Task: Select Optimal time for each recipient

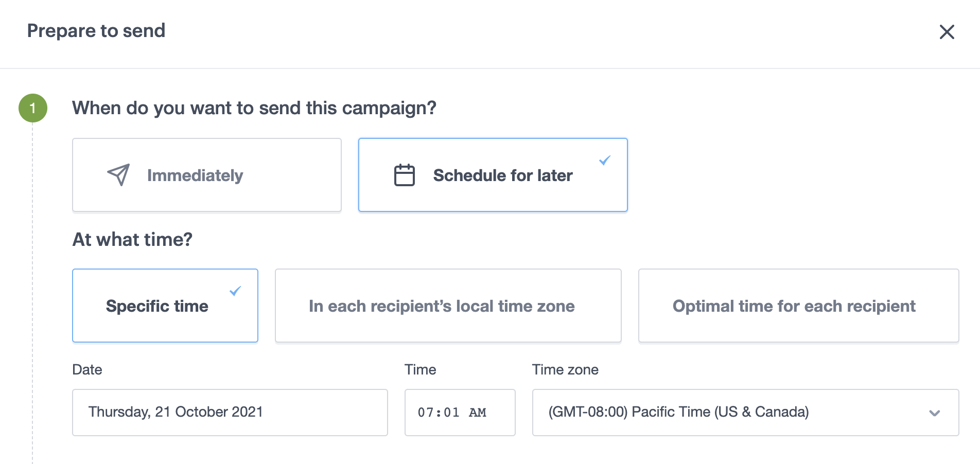Action: coord(798,306)
